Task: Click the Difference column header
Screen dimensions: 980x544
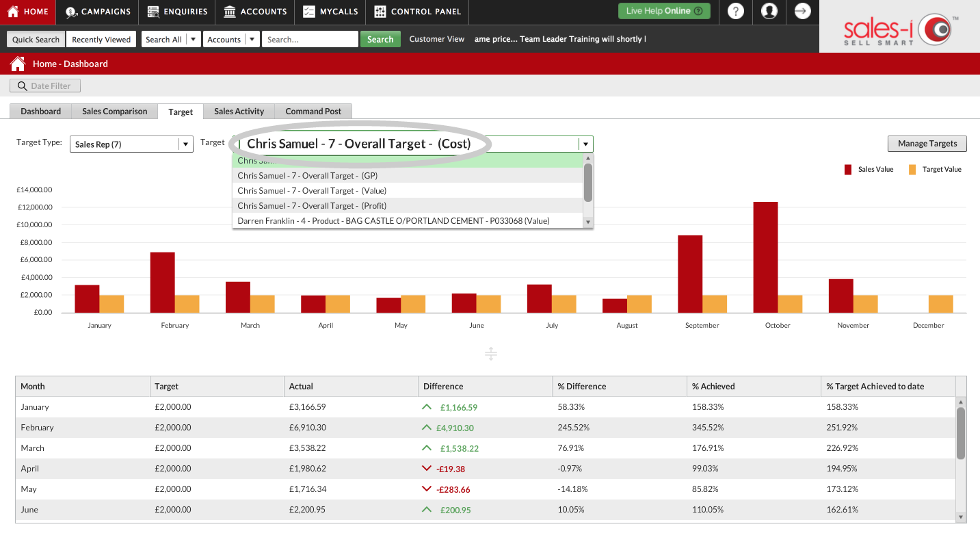Action: pos(486,386)
